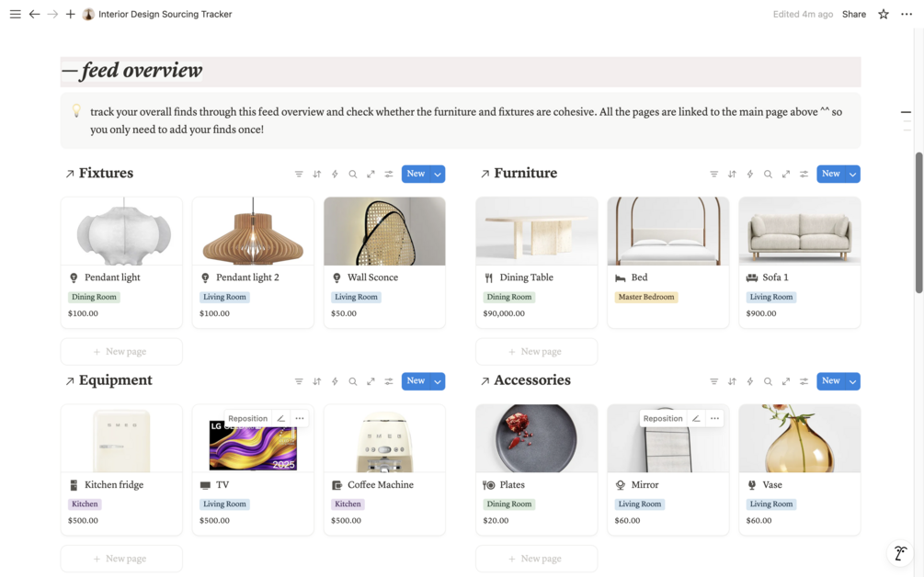
Task: Open the Mirror card's more options menu
Action: [x=714, y=418]
